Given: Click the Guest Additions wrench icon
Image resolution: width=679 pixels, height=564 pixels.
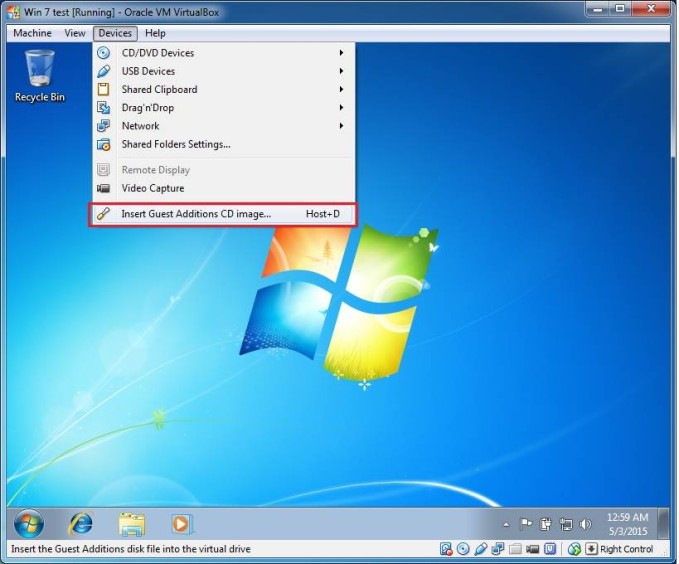Looking at the screenshot, I should pos(103,214).
